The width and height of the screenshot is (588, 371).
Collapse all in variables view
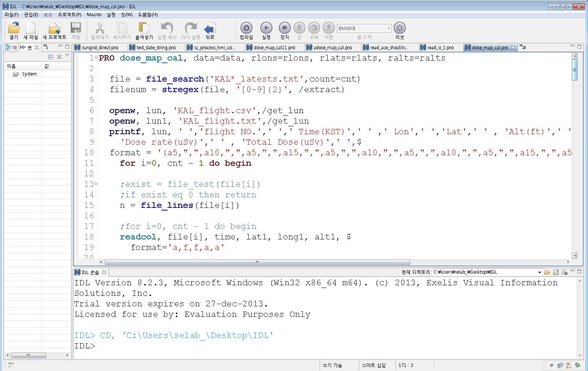(51, 57)
